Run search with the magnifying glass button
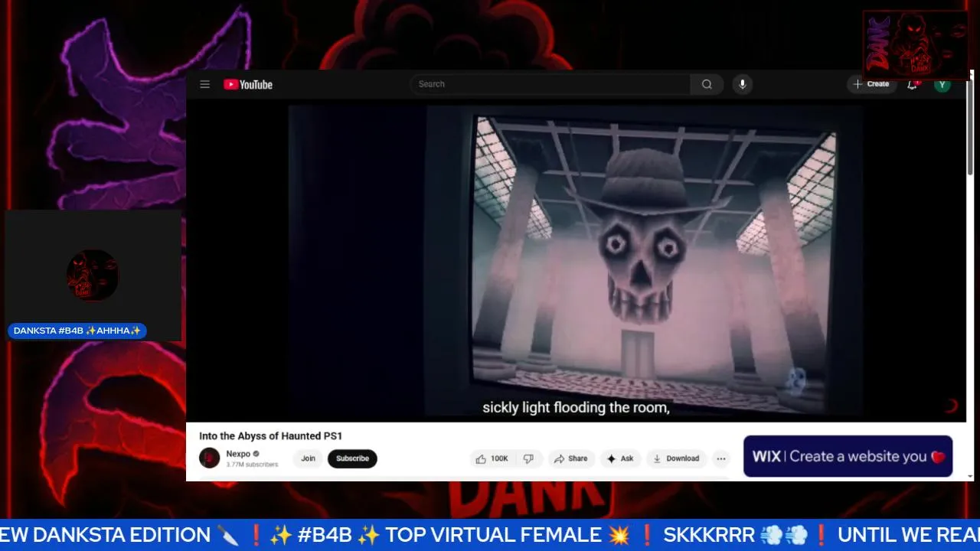This screenshot has height=551, width=980. pos(707,84)
